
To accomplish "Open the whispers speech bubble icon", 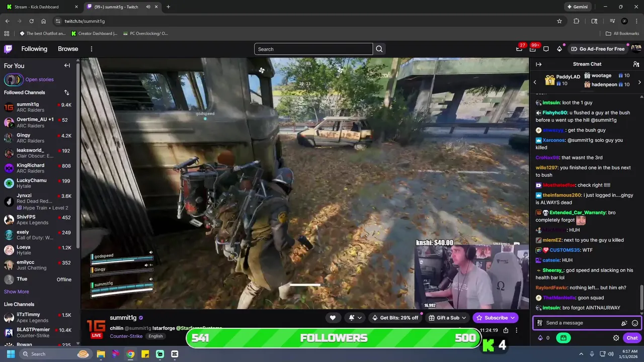I will click(x=546, y=49).
